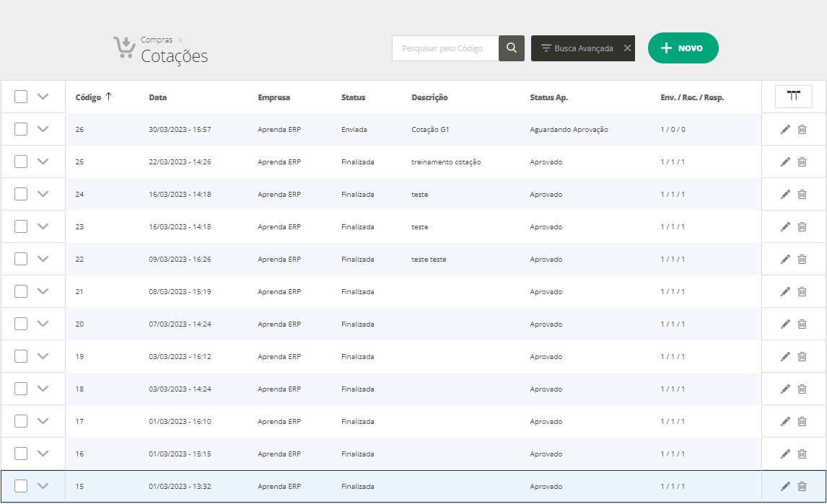Click the search magnifier icon button
The height and width of the screenshot is (504, 827).
pyautogui.click(x=511, y=48)
